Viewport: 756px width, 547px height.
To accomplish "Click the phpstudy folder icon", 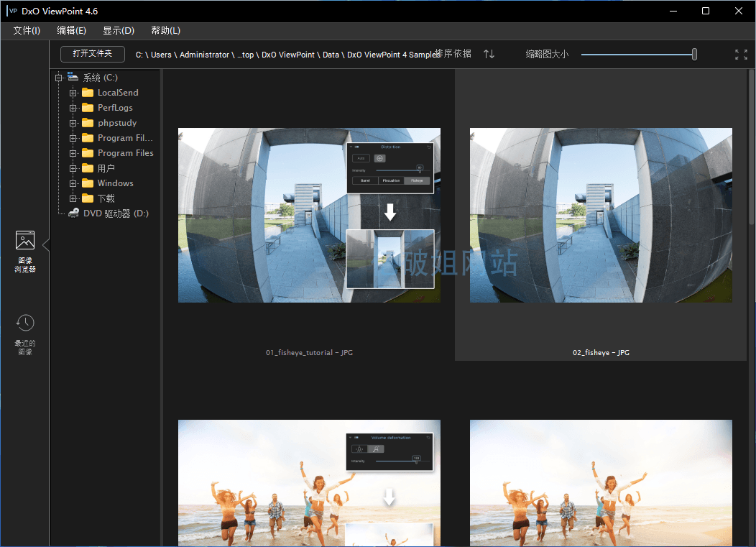I will coord(88,122).
